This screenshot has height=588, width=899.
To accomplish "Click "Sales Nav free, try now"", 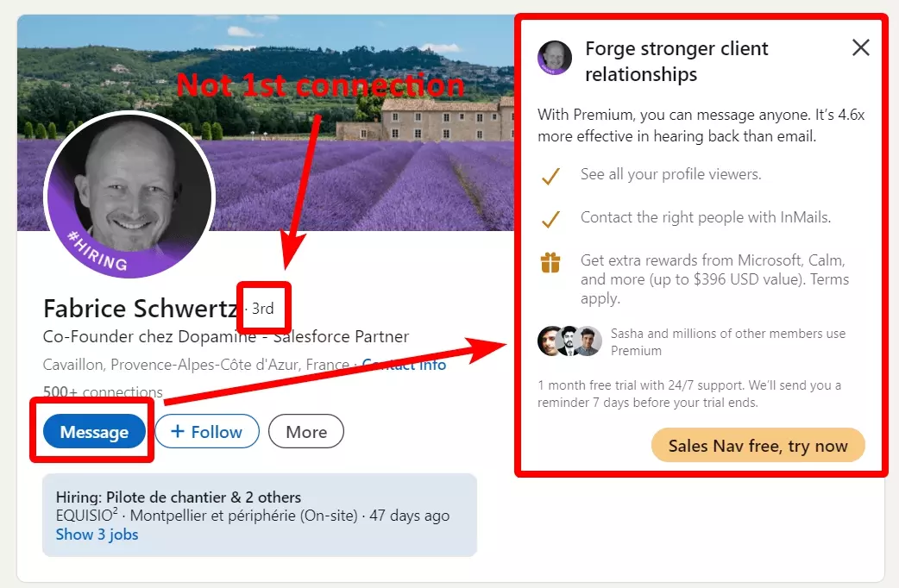I will click(x=758, y=445).
